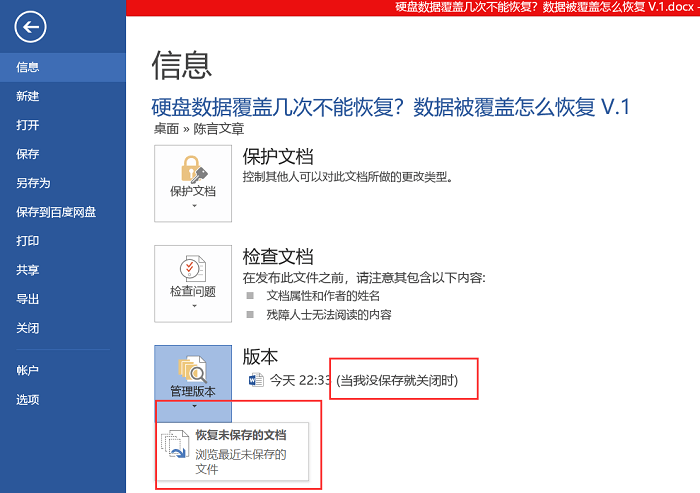The width and height of the screenshot is (700, 493).
Task: Click the red title bar file name
Action: click(545, 7)
